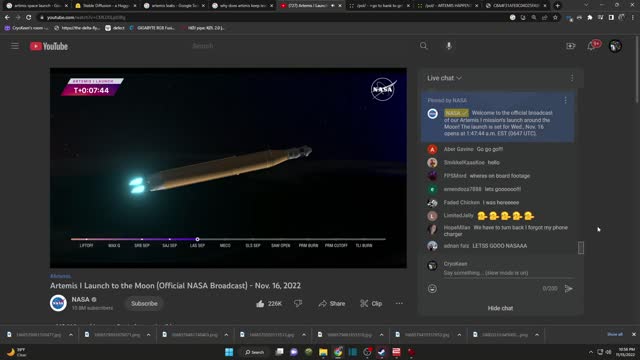The width and height of the screenshot is (640, 360).
Task: Open the weather widget on taskbar
Action: (x=17, y=352)
